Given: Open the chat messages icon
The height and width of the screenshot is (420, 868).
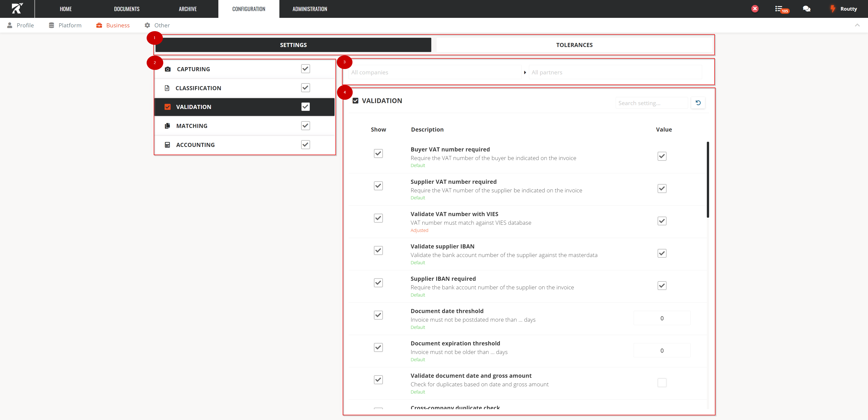Looking at the screenshot, I should click(x=806, y=9).
